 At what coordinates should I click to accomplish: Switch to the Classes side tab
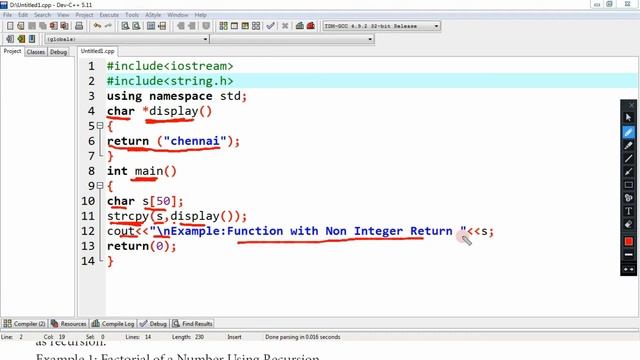click(x=36, y=52)
